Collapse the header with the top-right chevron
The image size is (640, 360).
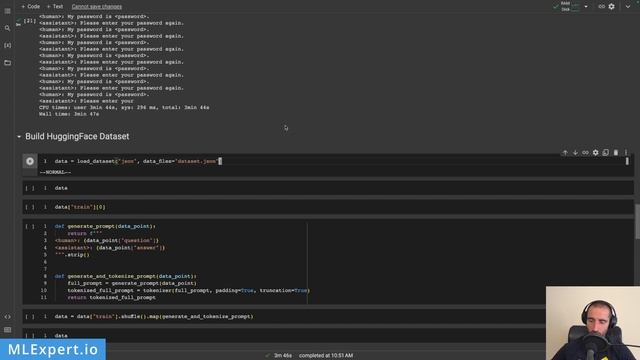click(x=628, y=7)
